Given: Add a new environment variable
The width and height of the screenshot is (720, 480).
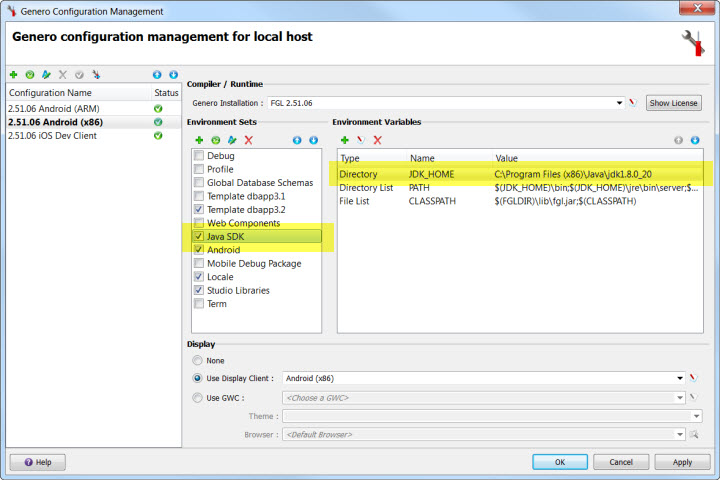Looking at the screenshot, I should pos(345,140).
